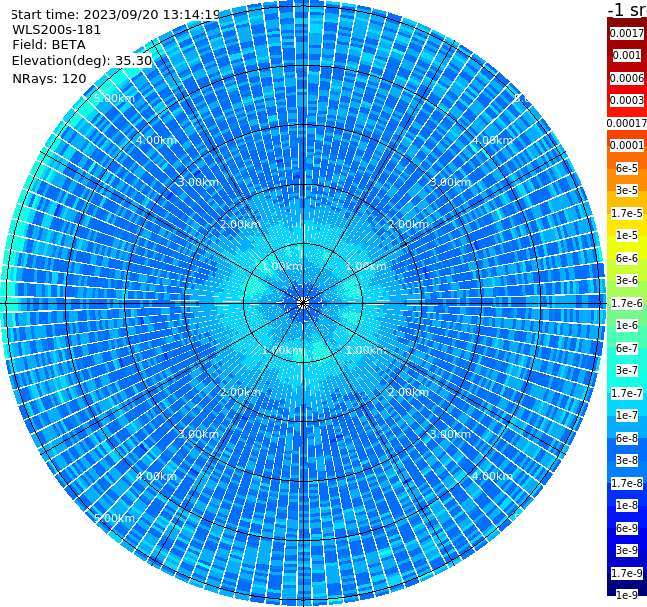Select the 6e-8 colorbar label
This screenshot has height=607, width=647.
[627, 438]
